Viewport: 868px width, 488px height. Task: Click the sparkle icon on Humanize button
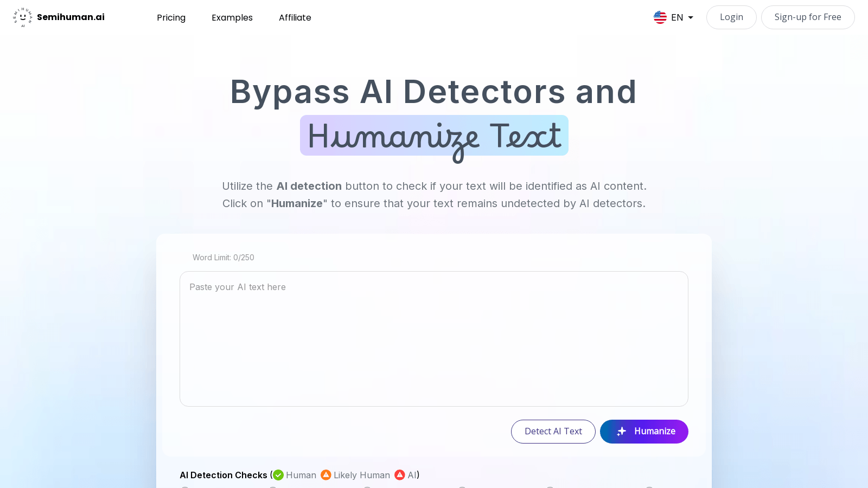[622, 431]
